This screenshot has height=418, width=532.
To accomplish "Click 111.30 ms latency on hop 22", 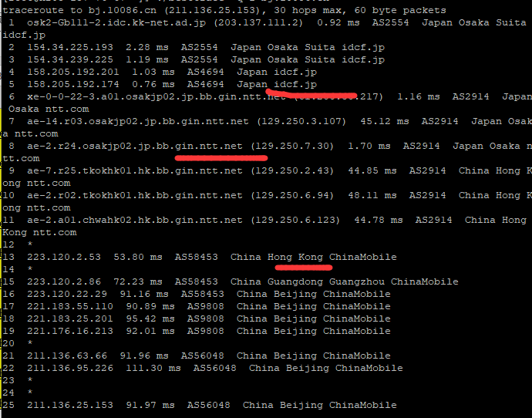I will click(x=153, y=368).
